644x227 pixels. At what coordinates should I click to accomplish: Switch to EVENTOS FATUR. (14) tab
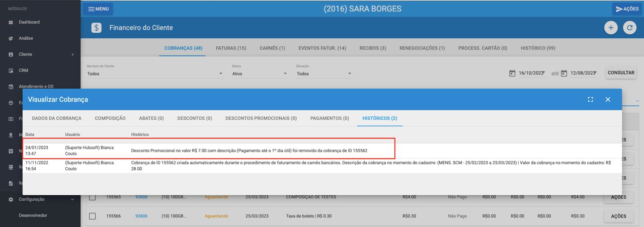coord(322,48)
